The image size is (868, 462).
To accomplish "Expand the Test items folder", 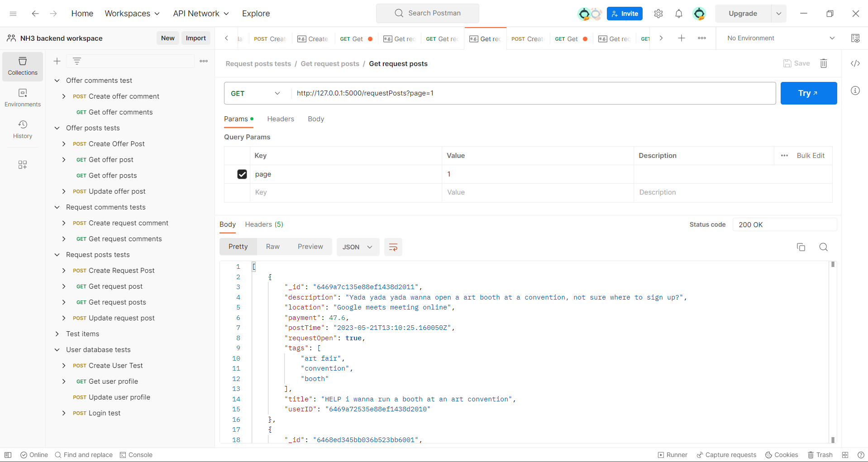I will pyautogui.click(x=57, y=334).
